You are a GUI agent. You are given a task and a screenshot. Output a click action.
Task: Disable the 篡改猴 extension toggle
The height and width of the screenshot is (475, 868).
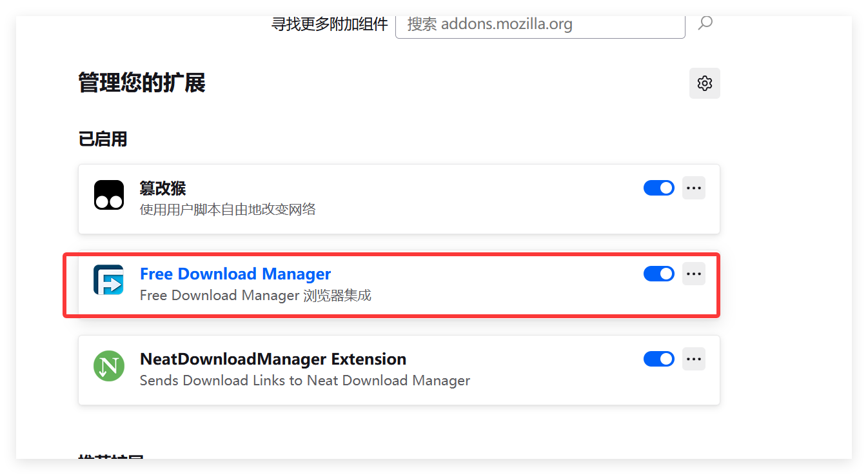click(x=658, y=188)
